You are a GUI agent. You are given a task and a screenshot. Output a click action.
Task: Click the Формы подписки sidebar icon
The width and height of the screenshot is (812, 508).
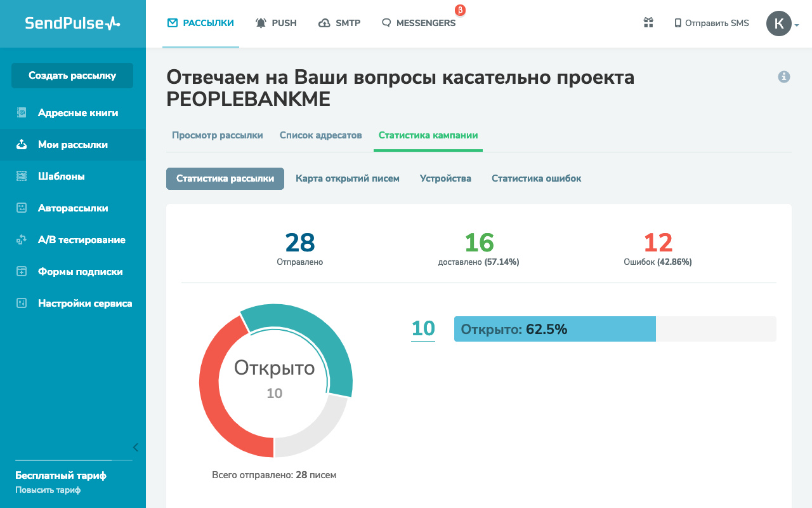22,272
